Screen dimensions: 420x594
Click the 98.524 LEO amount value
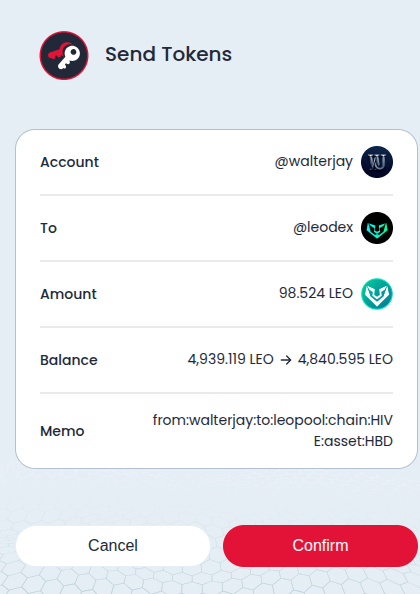pyautogui.click(x=316, y=293)
